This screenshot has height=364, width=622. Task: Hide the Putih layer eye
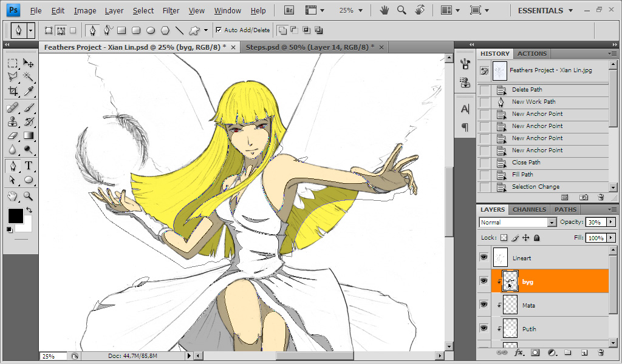(x=484, y=328)
